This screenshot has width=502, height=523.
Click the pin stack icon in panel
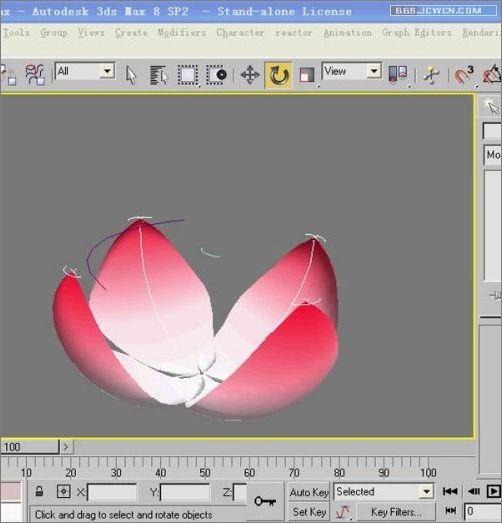click(x=495, y=296)
